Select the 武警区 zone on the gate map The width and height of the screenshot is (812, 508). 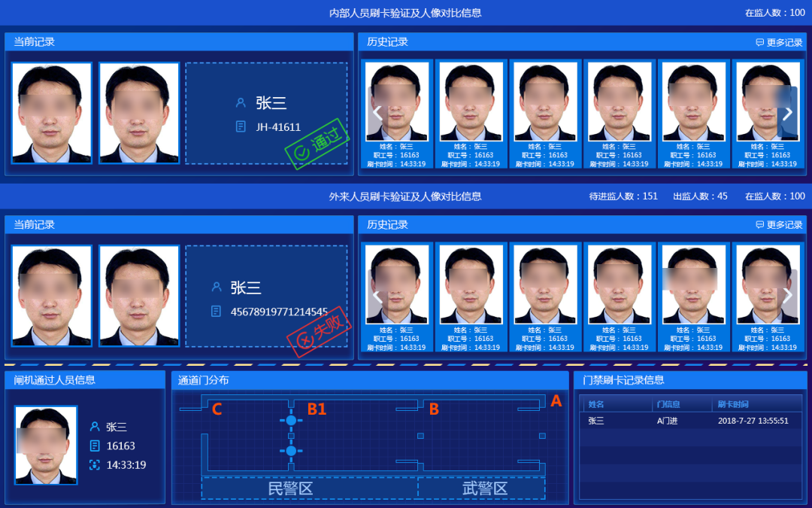(x=485, y=488)
